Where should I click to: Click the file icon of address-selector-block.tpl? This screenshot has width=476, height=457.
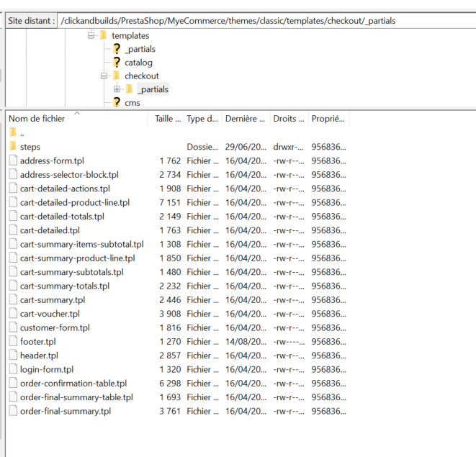coord(13,174)
